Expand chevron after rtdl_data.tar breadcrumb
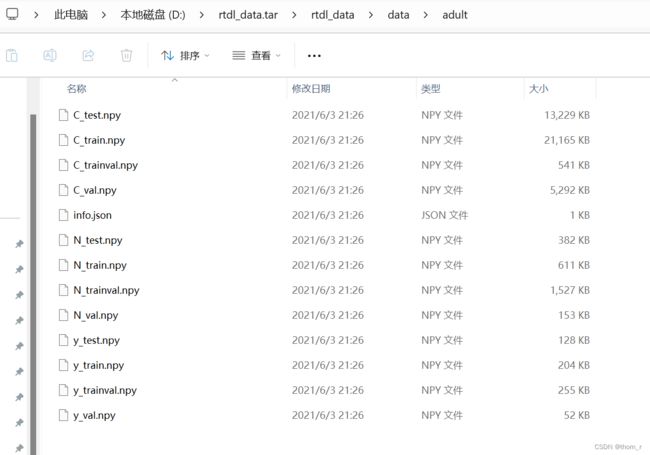This screenshot has height=455, width=650. click(x=294, y=15)
